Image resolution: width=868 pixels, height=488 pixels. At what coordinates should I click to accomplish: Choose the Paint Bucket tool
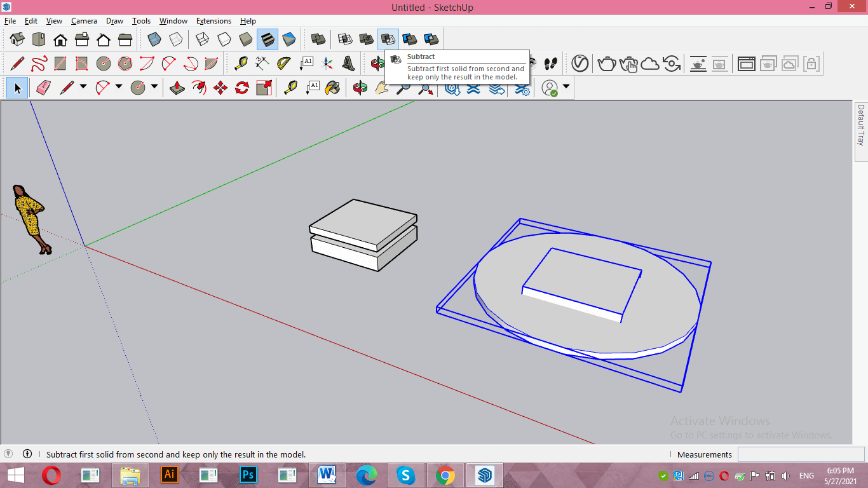point(332,88)
